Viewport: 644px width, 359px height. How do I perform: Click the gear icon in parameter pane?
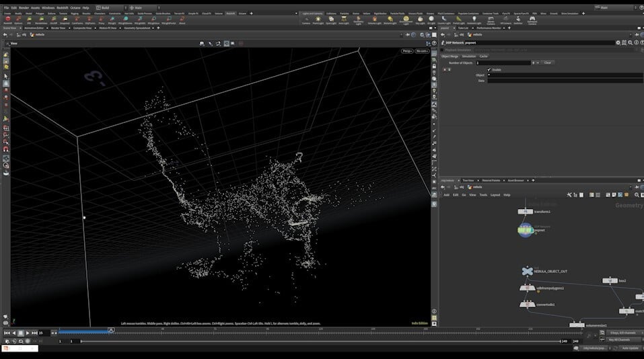point(618,42)
